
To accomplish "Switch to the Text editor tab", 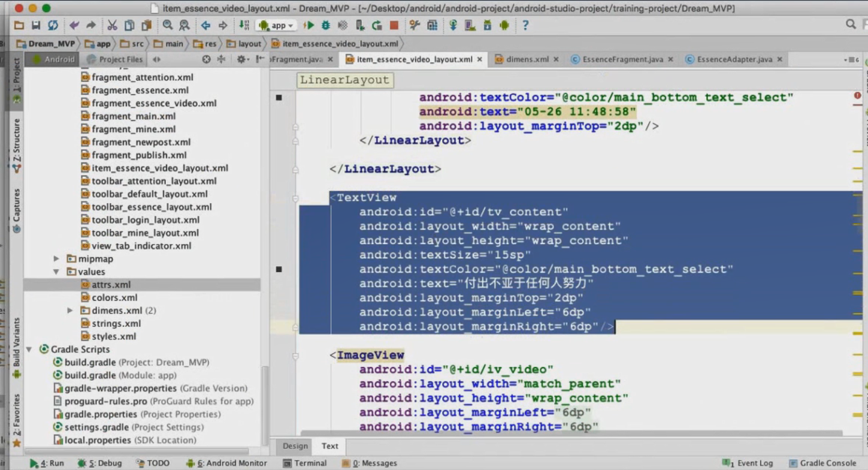I will coord(329,446).
